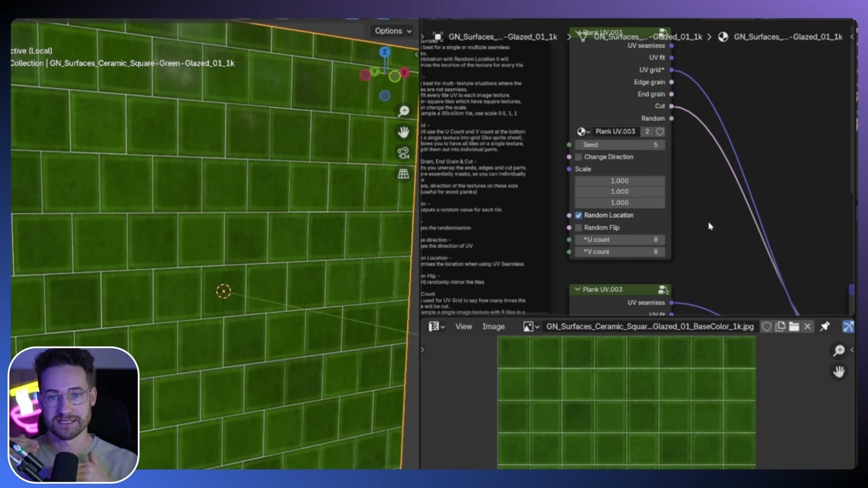
Task: Click the *U count value field
Action: click(x=619, y=240)
